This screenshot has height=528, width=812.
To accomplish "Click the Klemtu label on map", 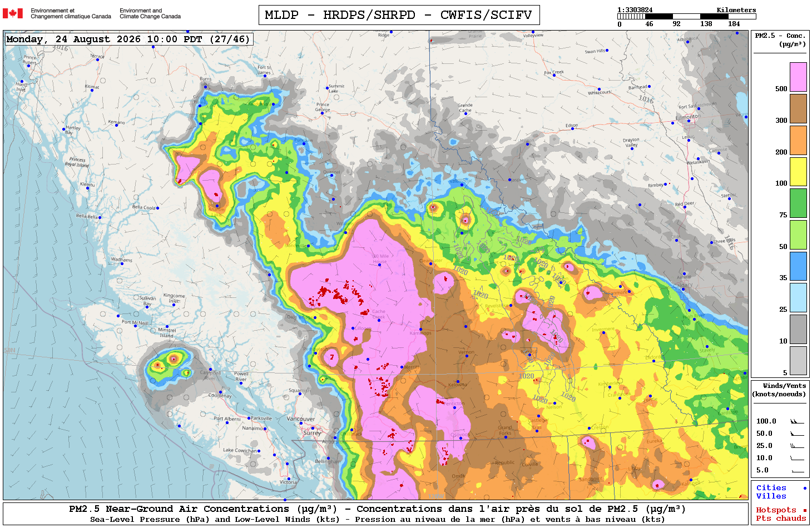I will pyautogui.click(x=87, y=185).
